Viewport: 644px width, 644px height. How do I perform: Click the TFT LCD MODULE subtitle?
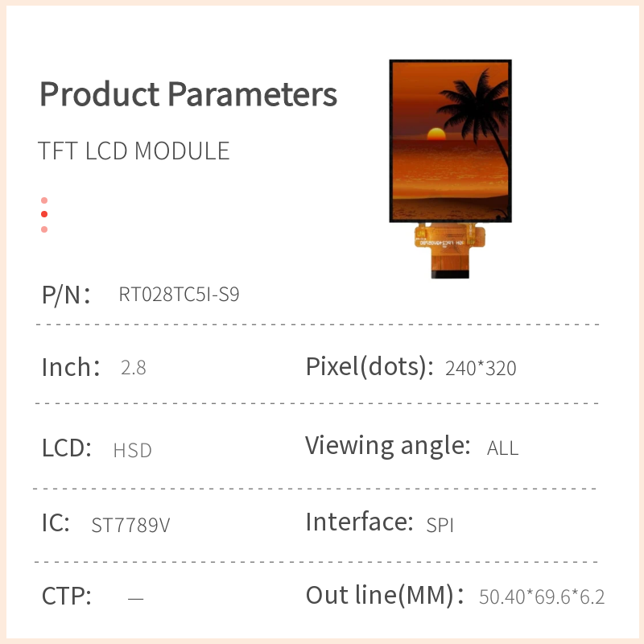point(134,151)
